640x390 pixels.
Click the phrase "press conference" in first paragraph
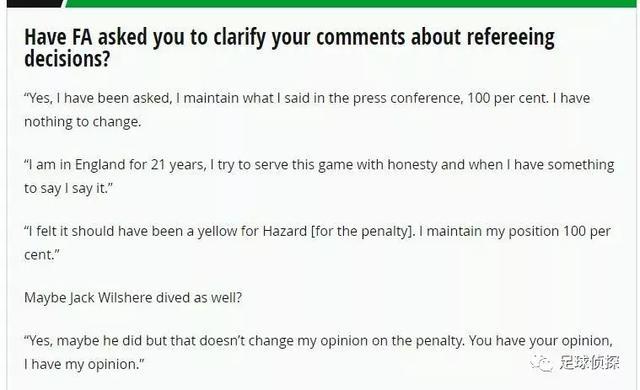(x=408, y=98)
